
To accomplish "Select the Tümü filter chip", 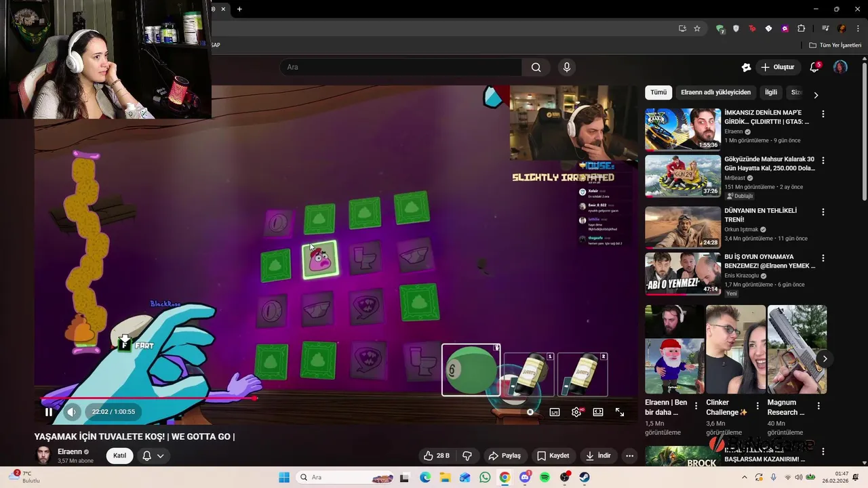I will pyautogui.click(x=658, y=92).
